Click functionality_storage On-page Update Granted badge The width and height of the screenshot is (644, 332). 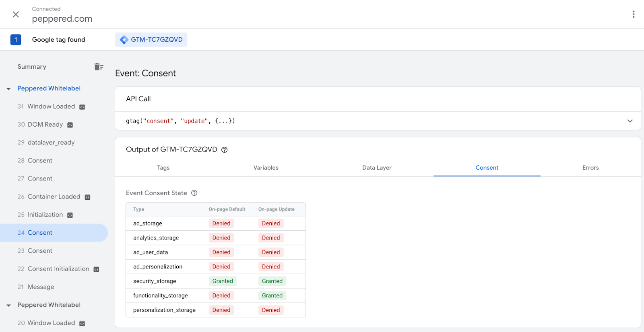click(272, 295)
